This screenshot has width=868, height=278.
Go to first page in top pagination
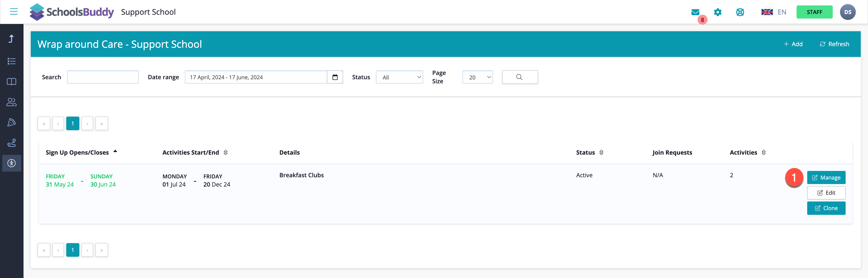tap(44, 123)
